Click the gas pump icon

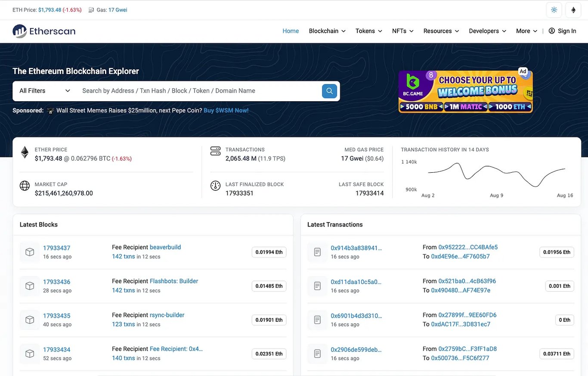[x=91, y=10]
